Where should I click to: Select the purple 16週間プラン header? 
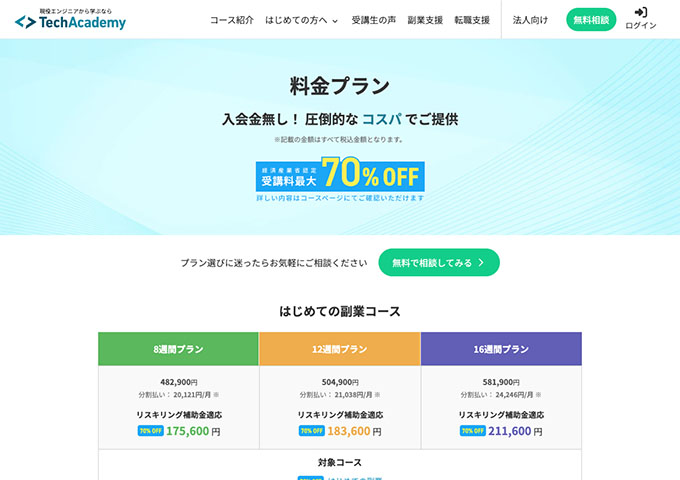tap(501, 349)
